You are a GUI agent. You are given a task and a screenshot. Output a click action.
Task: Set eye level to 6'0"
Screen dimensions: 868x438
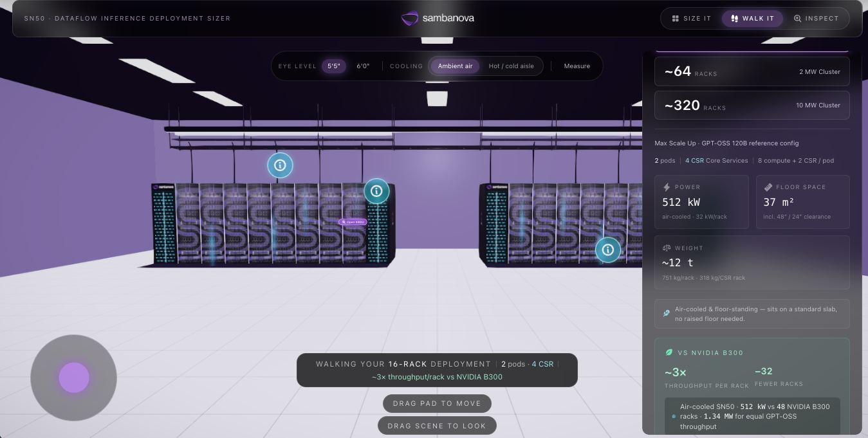(364, 66)
